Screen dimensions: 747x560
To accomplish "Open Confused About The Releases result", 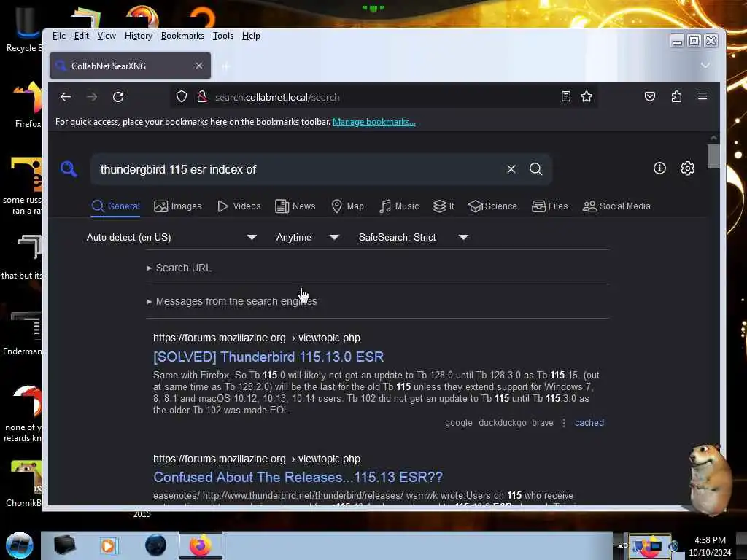I will tap(298, 477).
